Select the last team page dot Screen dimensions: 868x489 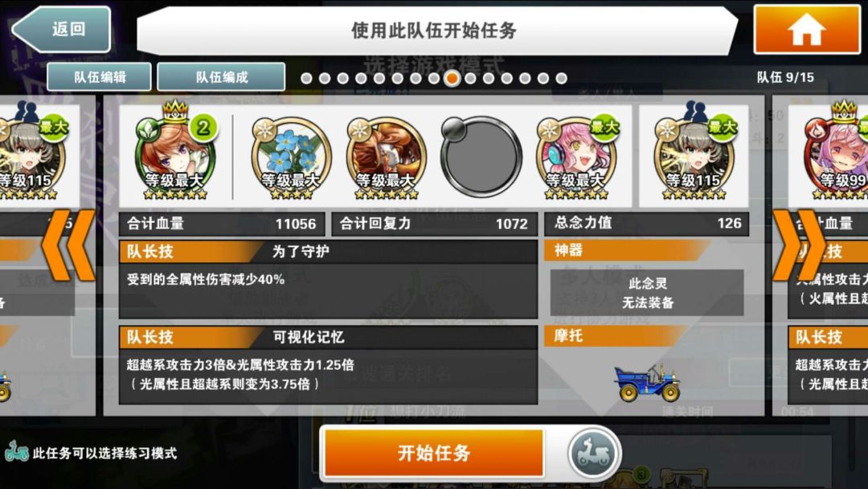coord(561,79)
